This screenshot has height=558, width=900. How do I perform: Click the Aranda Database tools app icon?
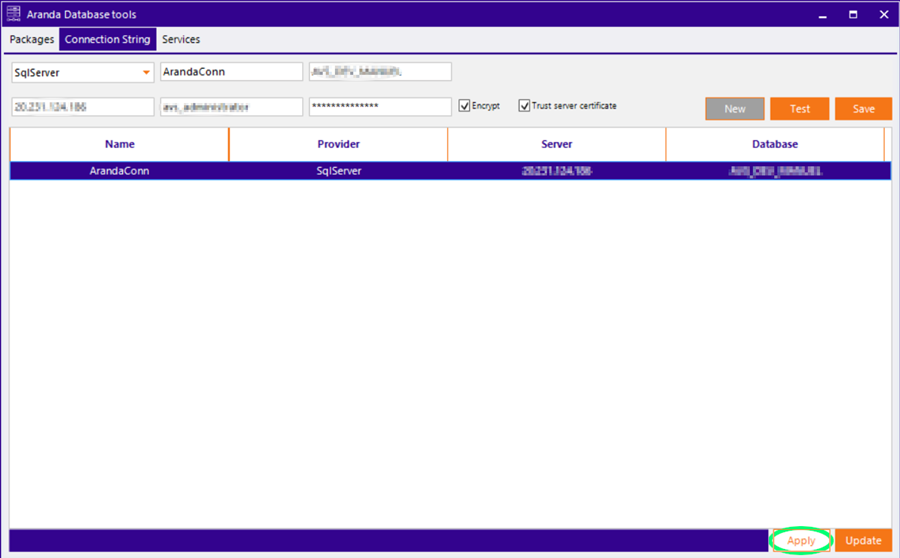13,14
